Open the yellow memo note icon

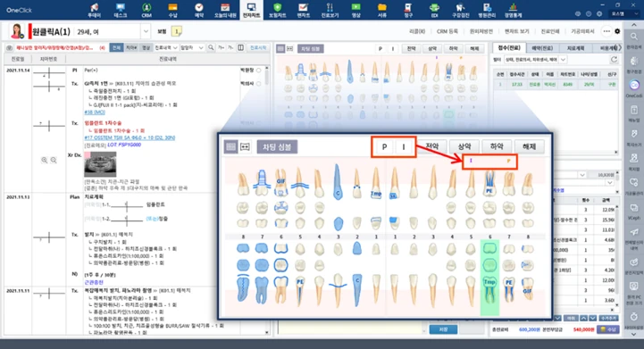177,31
